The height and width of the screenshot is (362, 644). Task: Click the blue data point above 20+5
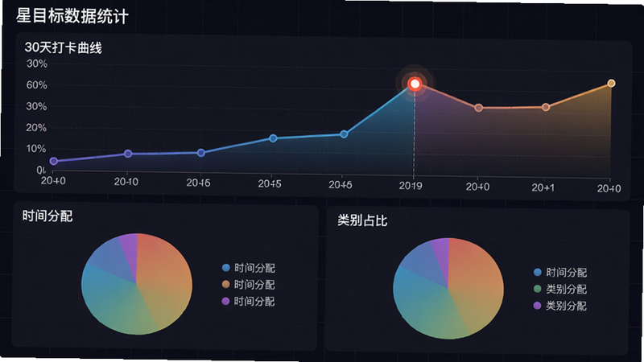(x=273, y=138)
